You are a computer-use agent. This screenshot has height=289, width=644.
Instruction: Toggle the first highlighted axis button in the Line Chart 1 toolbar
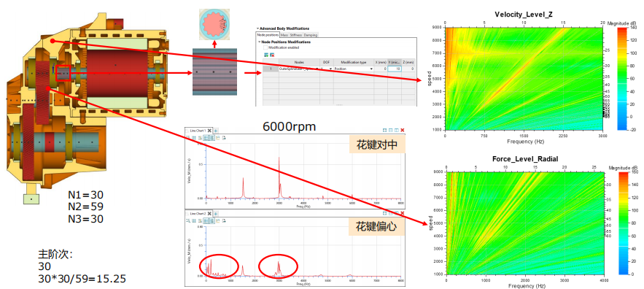point(206,138)
